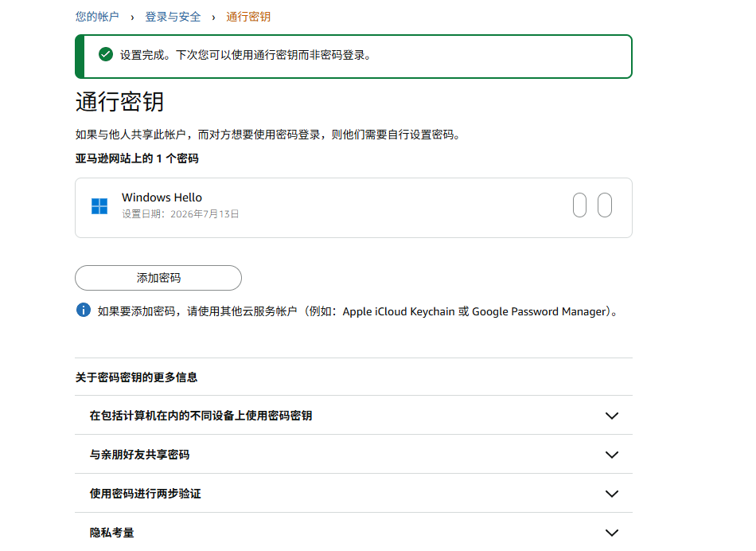Click the 与亲朋好友共享密码 row title

(139, 455)
